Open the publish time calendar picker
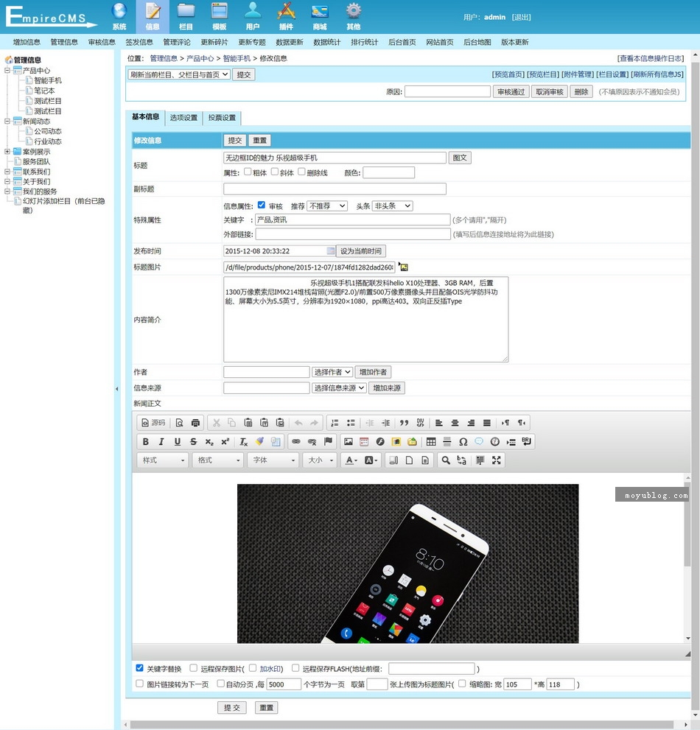The image size is (700, 730). [x=330, y=251]
